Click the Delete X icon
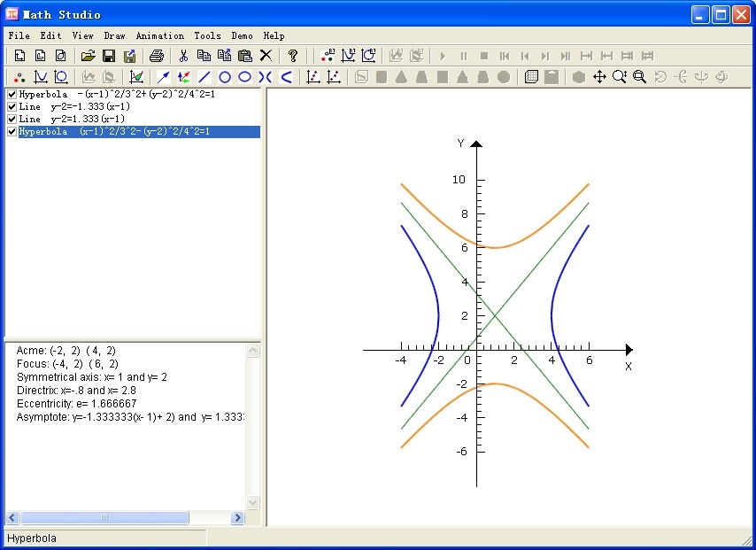This screenshot has height=550, width=756. (x=266, y=56)
